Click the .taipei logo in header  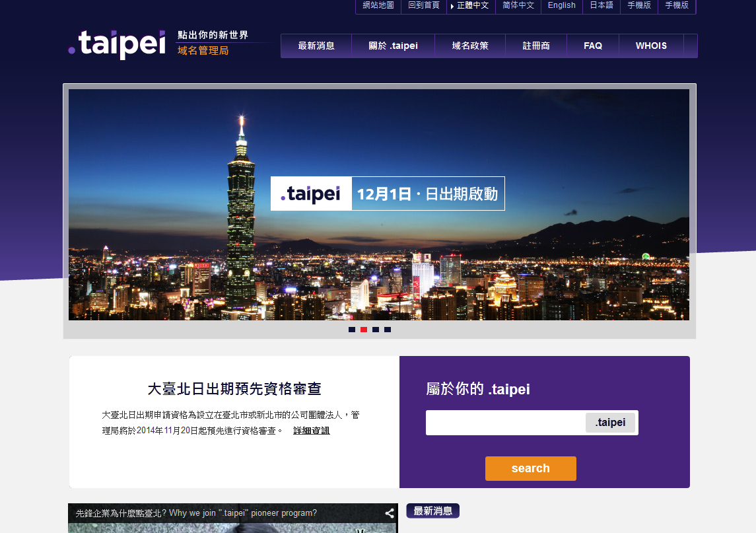(117, 44)
